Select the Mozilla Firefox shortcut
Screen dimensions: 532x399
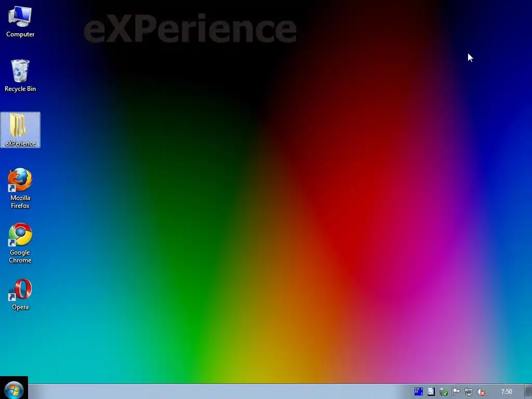tap(20, 188)
